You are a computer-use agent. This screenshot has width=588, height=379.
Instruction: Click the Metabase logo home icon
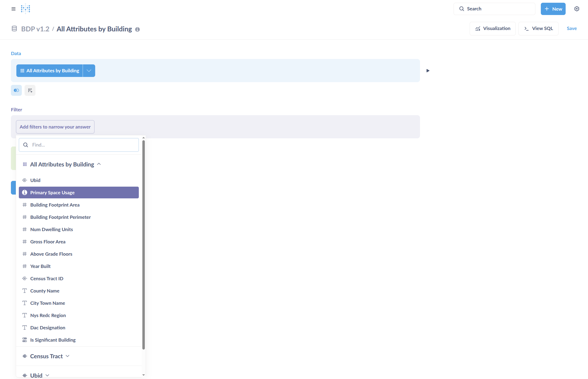pyautogui.click(x=25, y=9)
